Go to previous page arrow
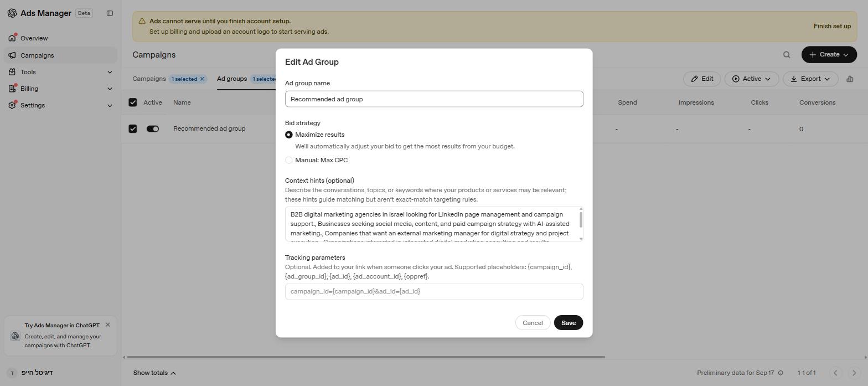 pyautogui.click(x=835, y=373)
